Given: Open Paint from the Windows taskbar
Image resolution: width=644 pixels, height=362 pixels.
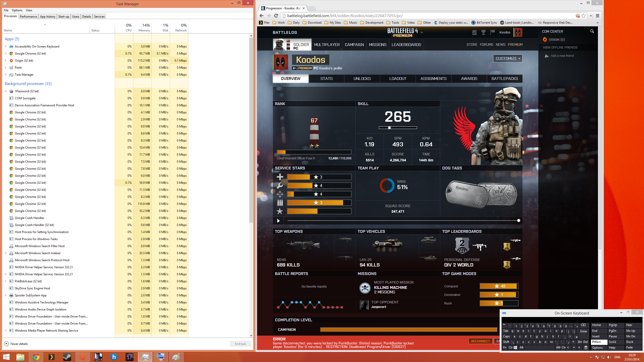Looking at the screenshot, I should [x=176, y=357].
